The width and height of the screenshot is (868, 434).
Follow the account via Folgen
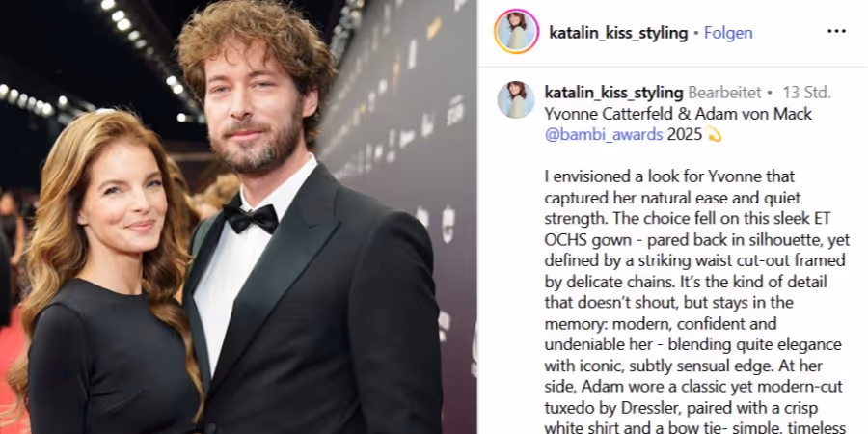tap(728, 33)
